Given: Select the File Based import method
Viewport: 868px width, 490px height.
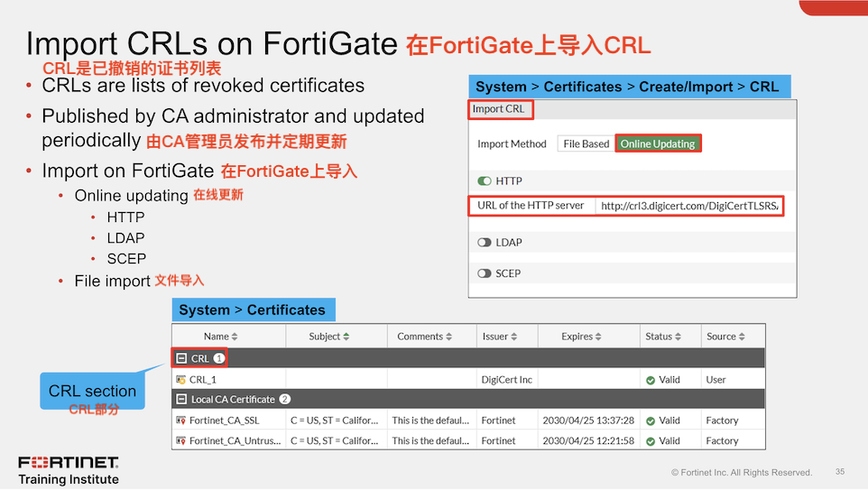Looking at the screenshot, I should tap(586, 143).
